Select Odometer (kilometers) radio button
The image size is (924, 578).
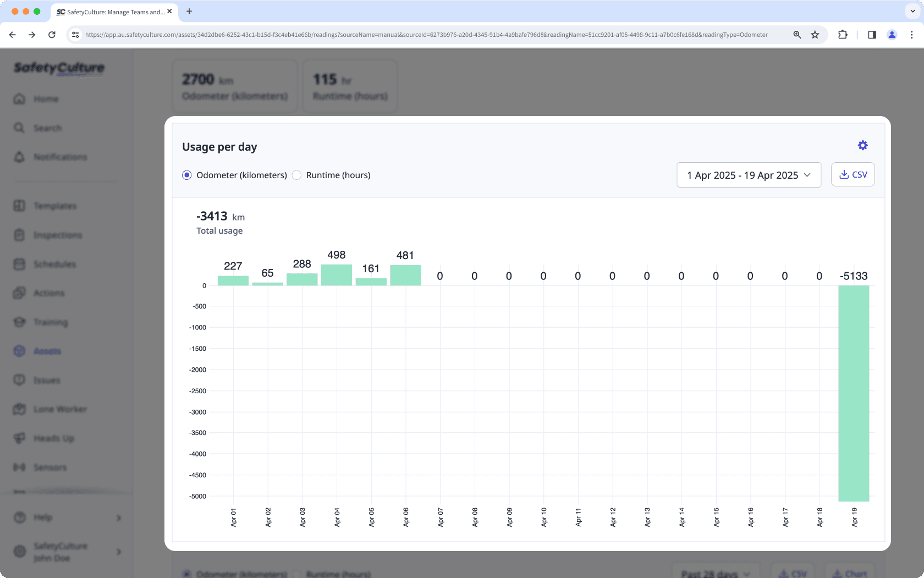tap(187, 175)
